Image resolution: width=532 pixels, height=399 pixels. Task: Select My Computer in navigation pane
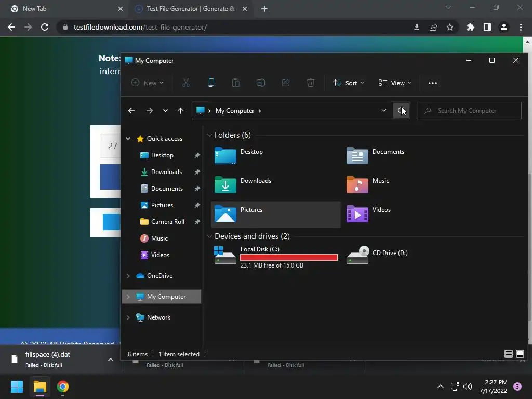[162, 297]
